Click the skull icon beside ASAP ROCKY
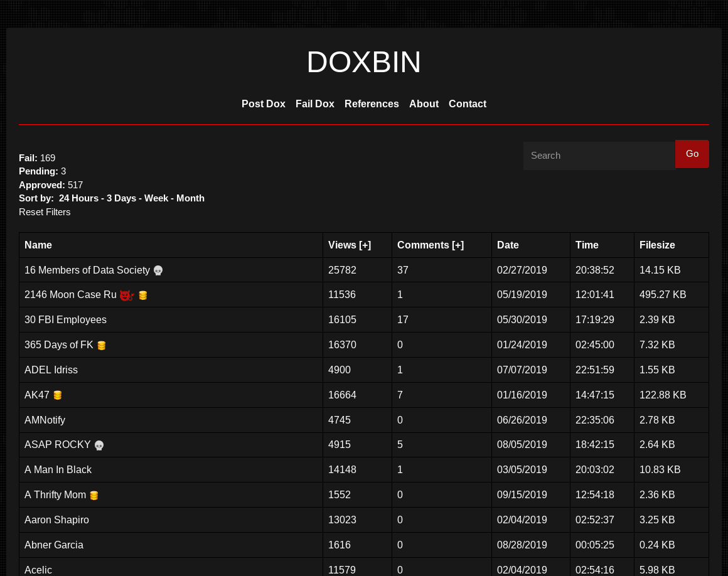Viewport: 728px width, 576px height. point(99,445)
